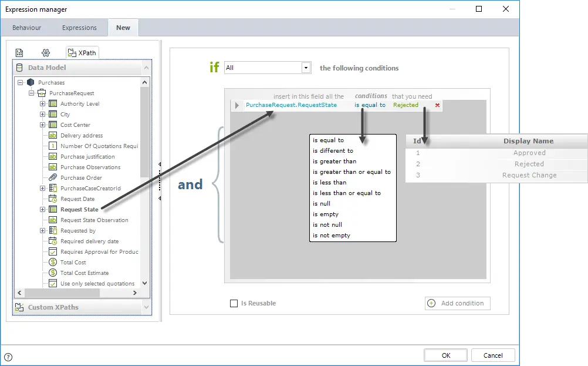
Task: Confirm with the OK button
Action: [x=446, y=355]
